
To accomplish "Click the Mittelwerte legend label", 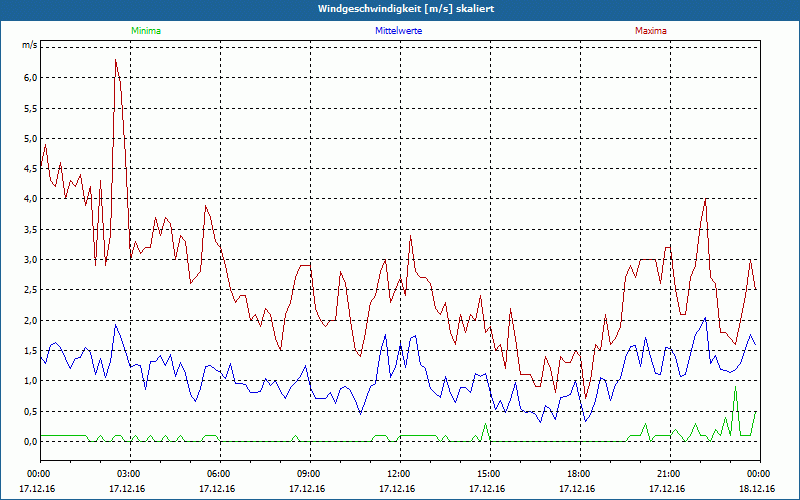I will (x=398, y=31).
